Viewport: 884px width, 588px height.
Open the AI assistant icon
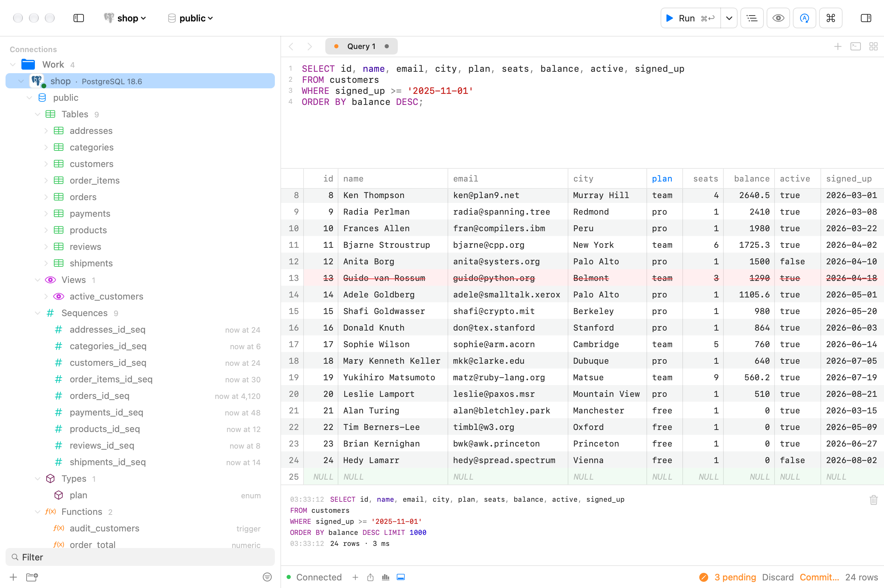(x=805, y=18)
